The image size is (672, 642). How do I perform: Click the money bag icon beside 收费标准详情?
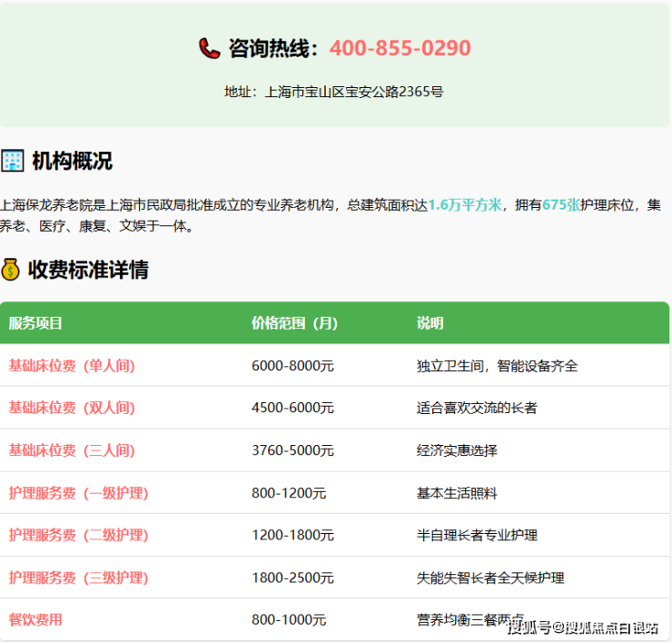(x=11, y=270)
